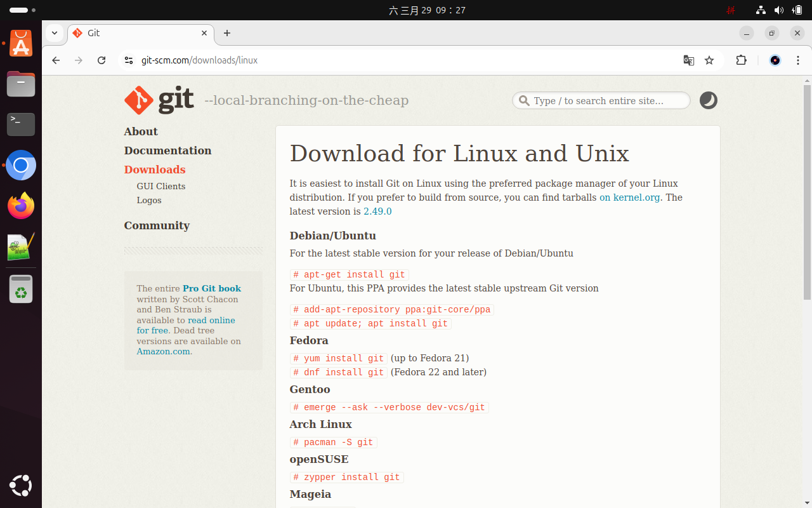The height and width of the screenshot is (508, 812).
Task: Open the Amazon.com link
Action: tap(163, 351)
